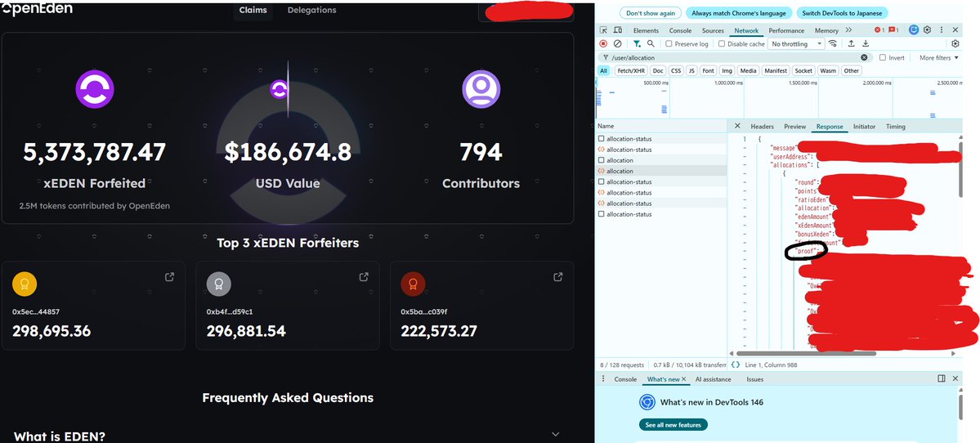This screenshot has height=443, width=980.
Task: Open the red error count indicator
Action: point(879,30)
